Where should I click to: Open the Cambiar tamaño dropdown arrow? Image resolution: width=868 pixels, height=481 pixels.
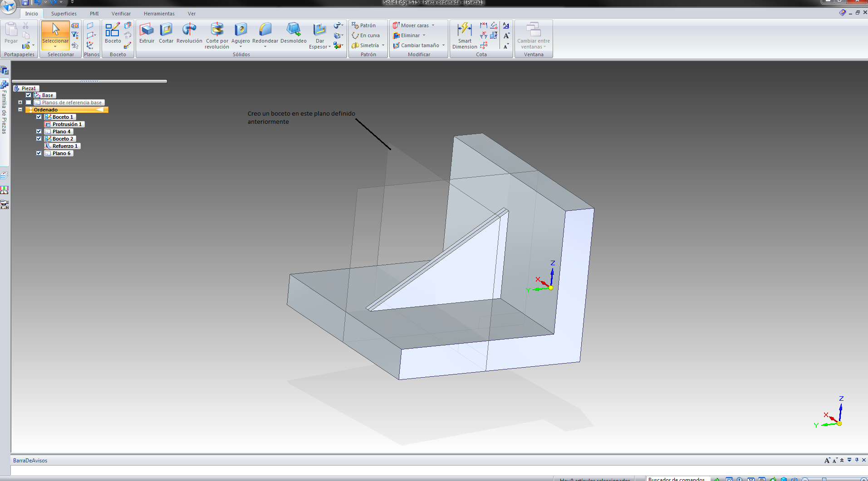[x=443, y=45]
